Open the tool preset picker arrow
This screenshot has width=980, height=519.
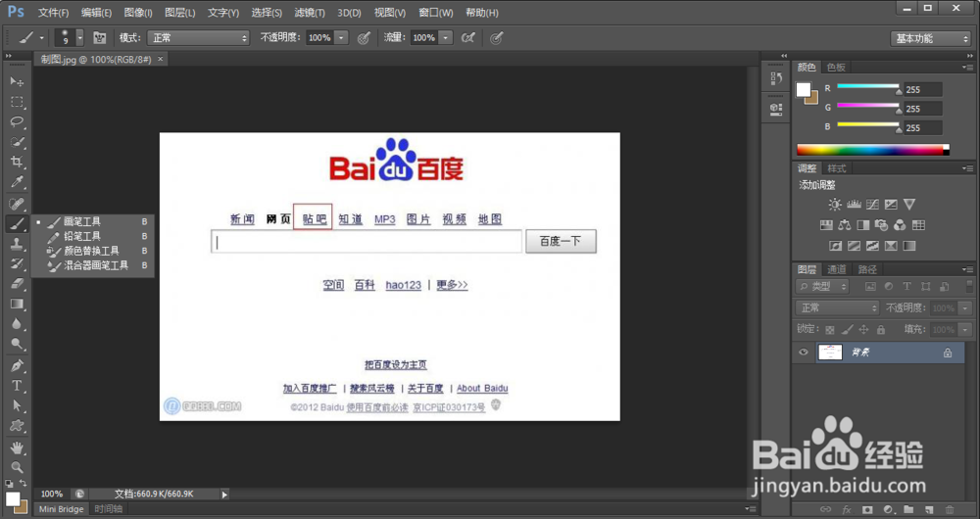coord(42,38)
